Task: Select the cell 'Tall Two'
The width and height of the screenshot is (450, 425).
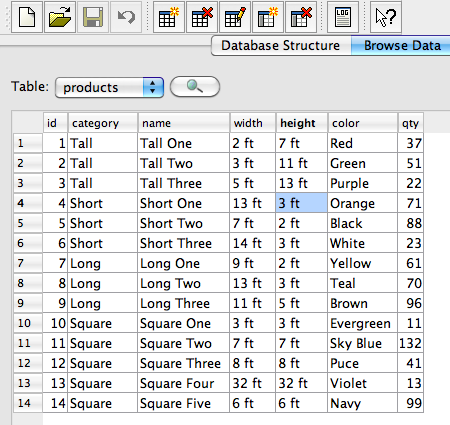Action: point(184,163)
